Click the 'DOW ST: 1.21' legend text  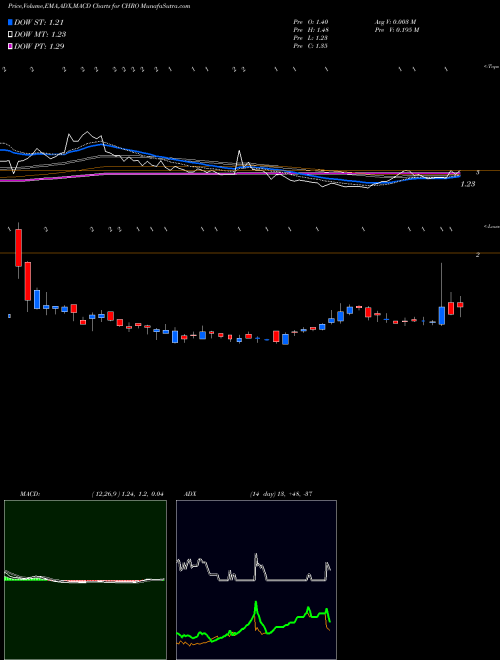(39, 22)
